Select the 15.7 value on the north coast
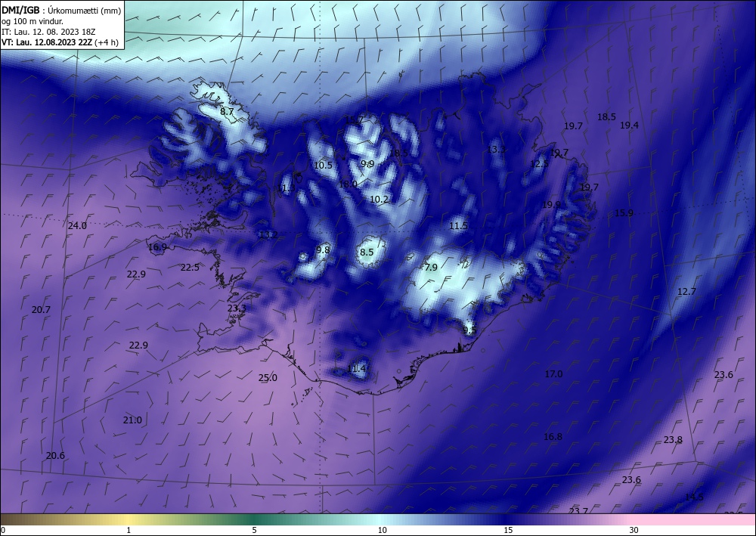The width and height of the screenshot is (756, 536). (354, 119)
